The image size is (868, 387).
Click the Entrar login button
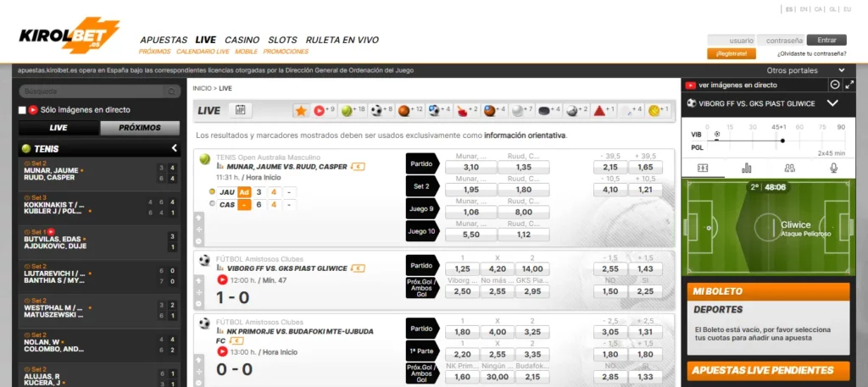point(826,40)
